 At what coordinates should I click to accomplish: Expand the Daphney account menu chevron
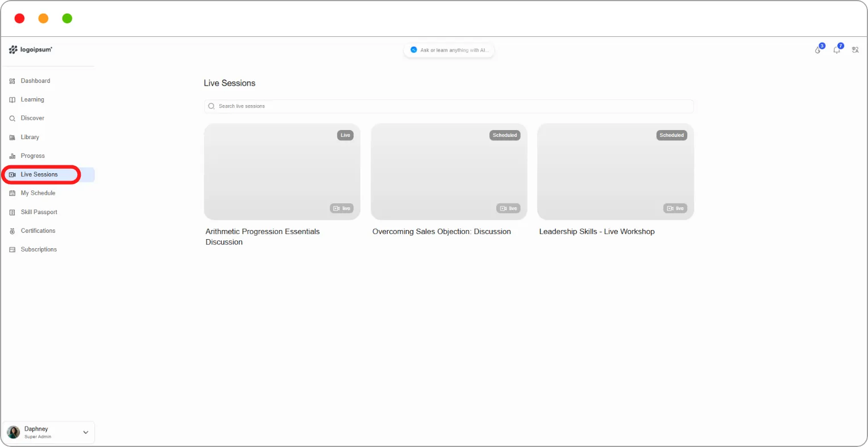(86, 432)
